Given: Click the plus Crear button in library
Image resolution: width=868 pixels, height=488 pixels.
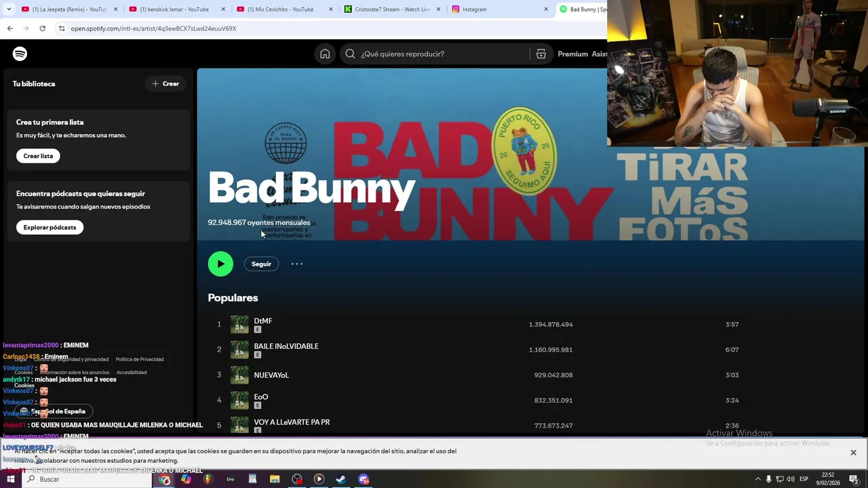Looking at the screenshot, I should pyautogui.click(x=165, y=83).
